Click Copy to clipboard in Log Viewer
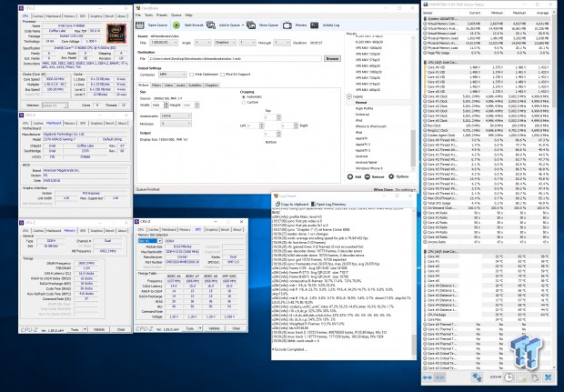This screenshot has width=564, height=392. click(x=292, y=204)
